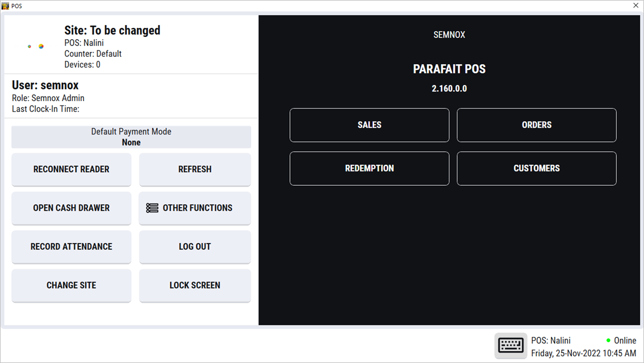Click the on-screen keyboard icon
This screenshot has width=644, height=363.
coord(511,345)
